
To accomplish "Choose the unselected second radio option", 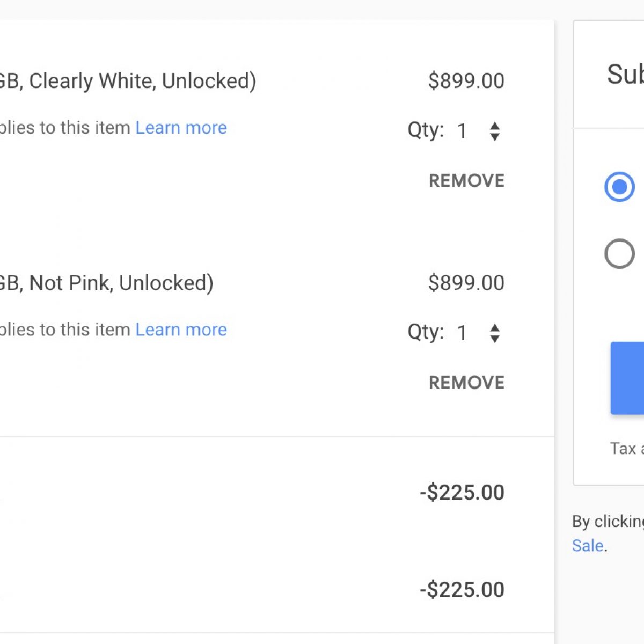I will click(x=619, y=253).
